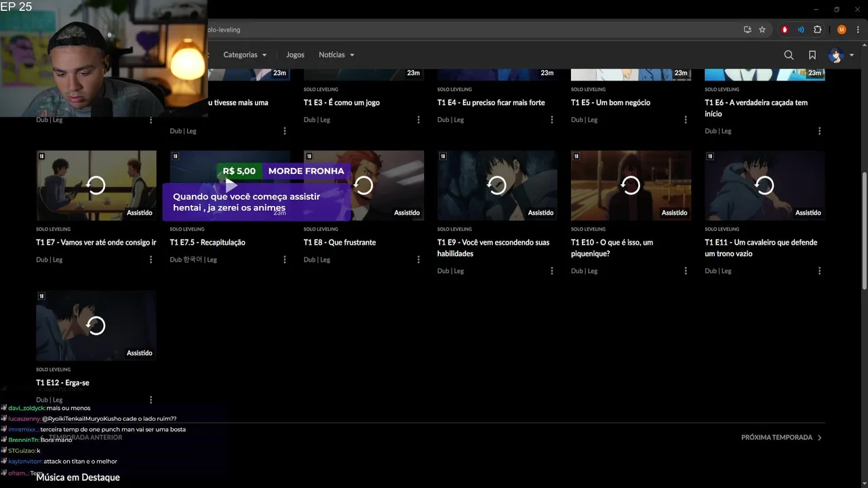Click the red extension icon in toolbar
The image size is (868, 488).
click(x=785, y=30)
